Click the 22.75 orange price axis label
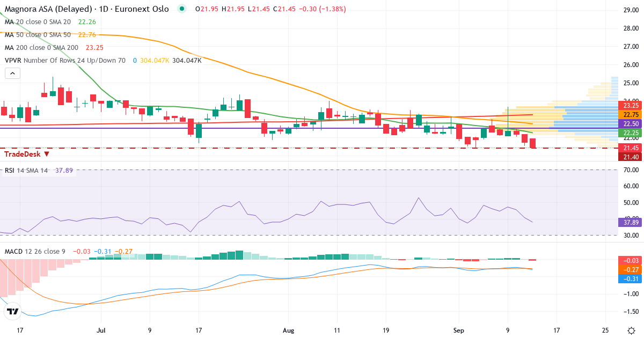Viewport: 644px width, 338px height. coord(630,115)
